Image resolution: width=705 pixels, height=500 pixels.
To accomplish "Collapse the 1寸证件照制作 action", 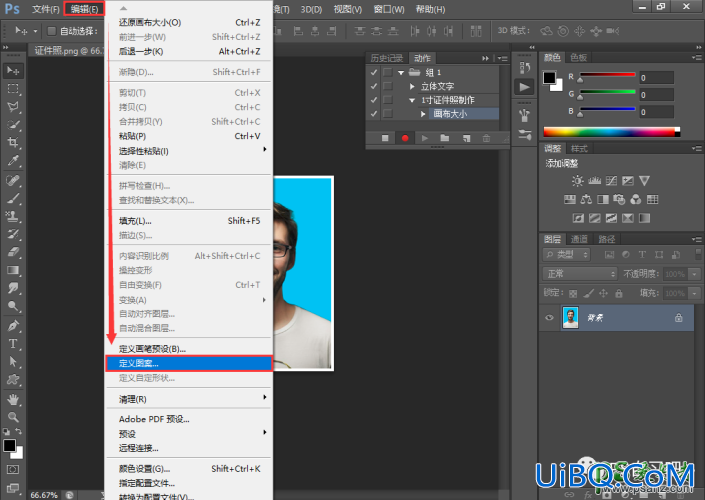I will click(412, 100).
